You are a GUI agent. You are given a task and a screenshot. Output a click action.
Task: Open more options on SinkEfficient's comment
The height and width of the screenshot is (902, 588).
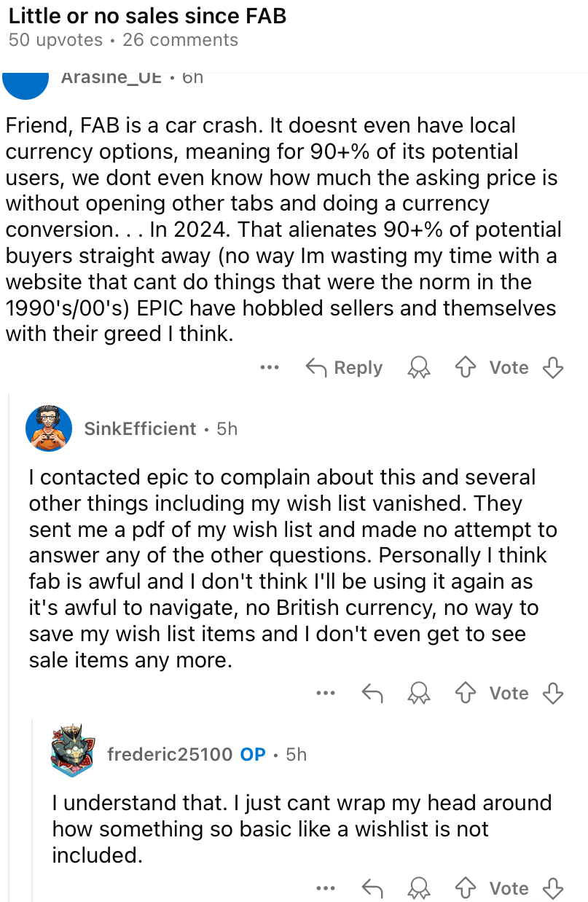[326, 694]
